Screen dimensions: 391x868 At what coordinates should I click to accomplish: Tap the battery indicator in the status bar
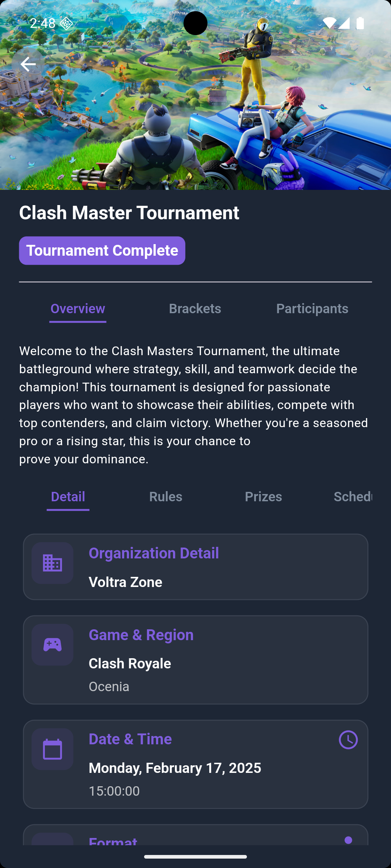click(360, 23)
